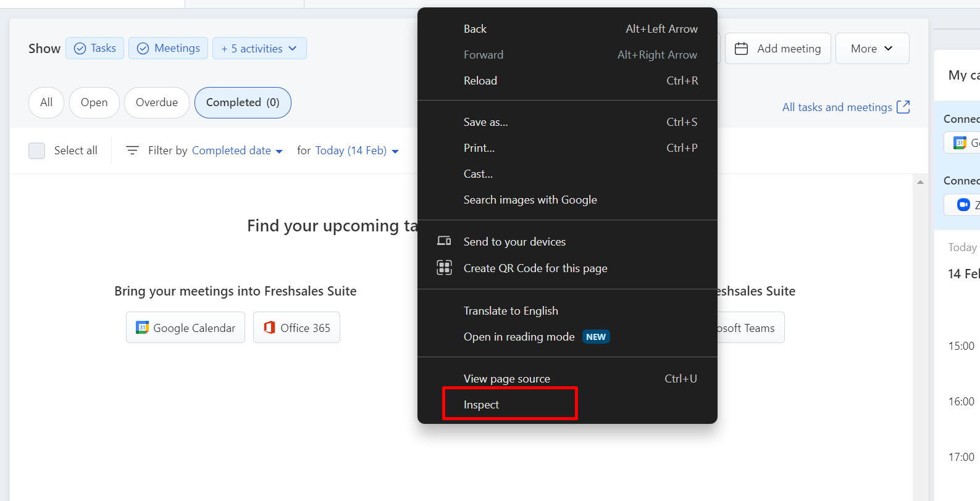Screen dimensions: 980x501
Task: Click the external link icon beside All tasks
Action: click(903, 107)
